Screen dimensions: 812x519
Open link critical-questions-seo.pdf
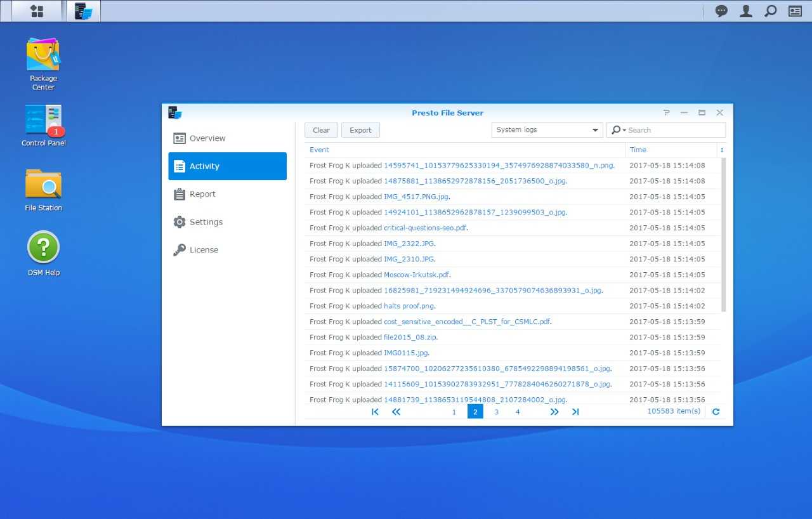[425, 228]
